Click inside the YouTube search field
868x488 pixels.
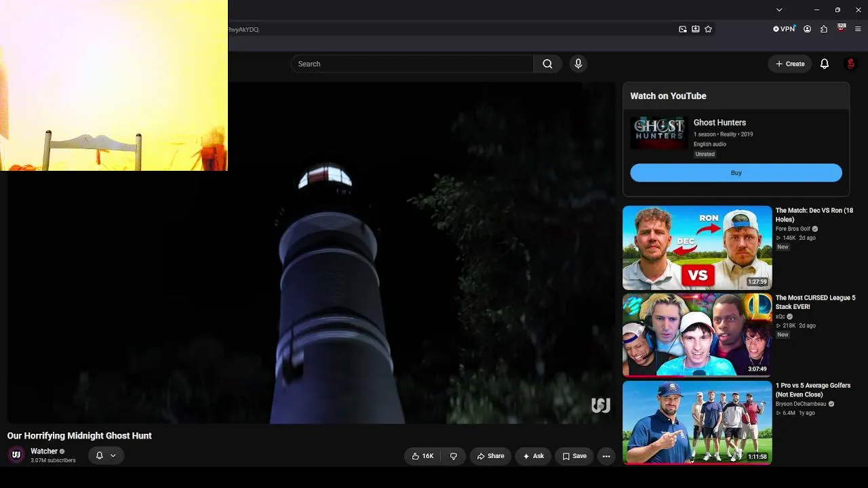point(412,64)
